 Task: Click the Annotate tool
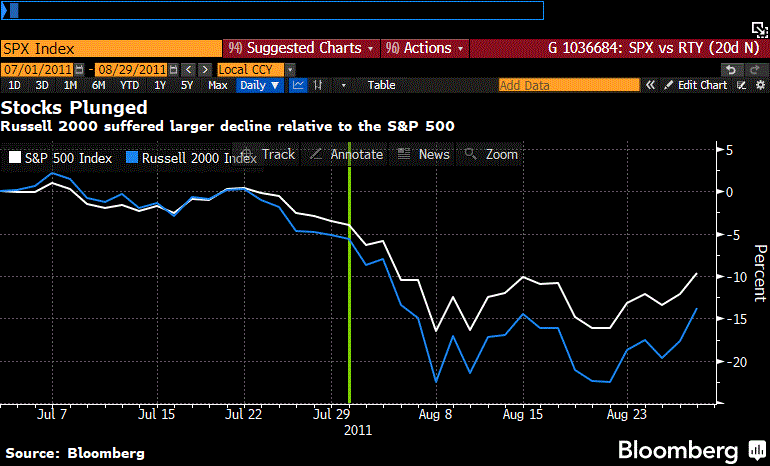tap(346, 154)
